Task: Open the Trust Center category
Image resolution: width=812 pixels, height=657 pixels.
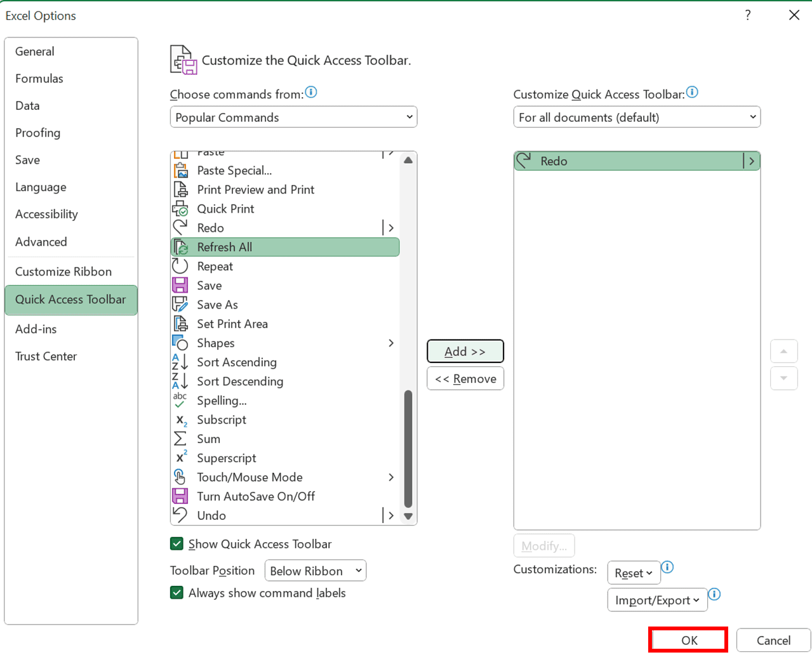Action: pos(71,356)
